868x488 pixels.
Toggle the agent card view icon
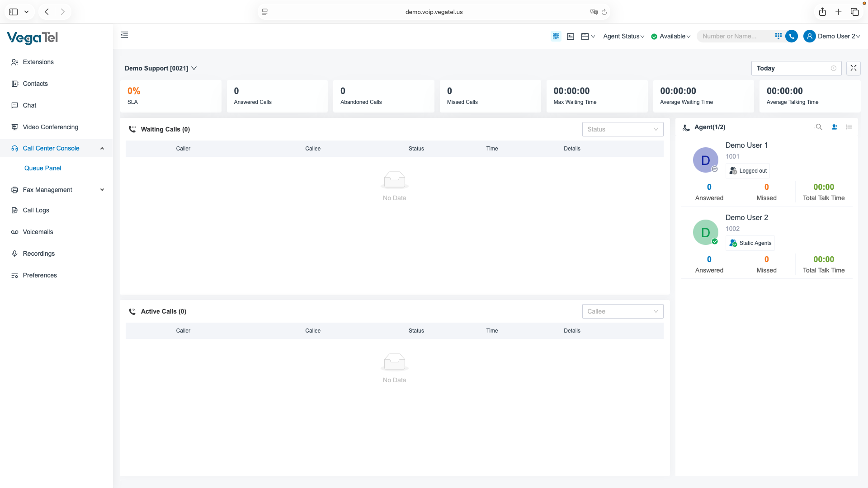tap(835, 127)
